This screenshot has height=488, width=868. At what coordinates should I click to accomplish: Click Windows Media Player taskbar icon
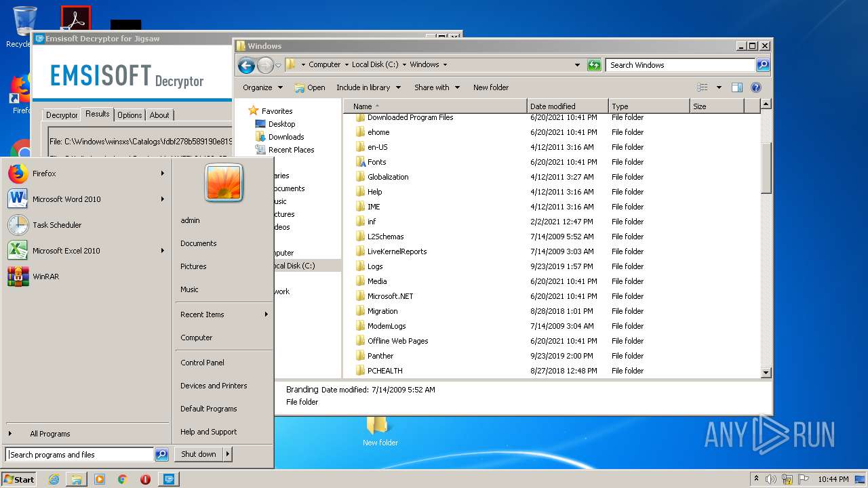(100, 479)
